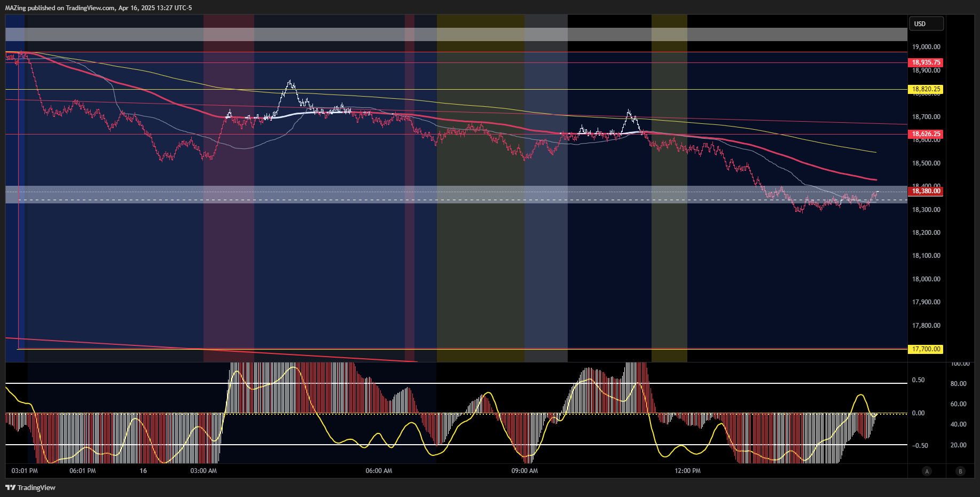
Task: Click the 18,380.00 current price label
Action: [x=926, y=191]
